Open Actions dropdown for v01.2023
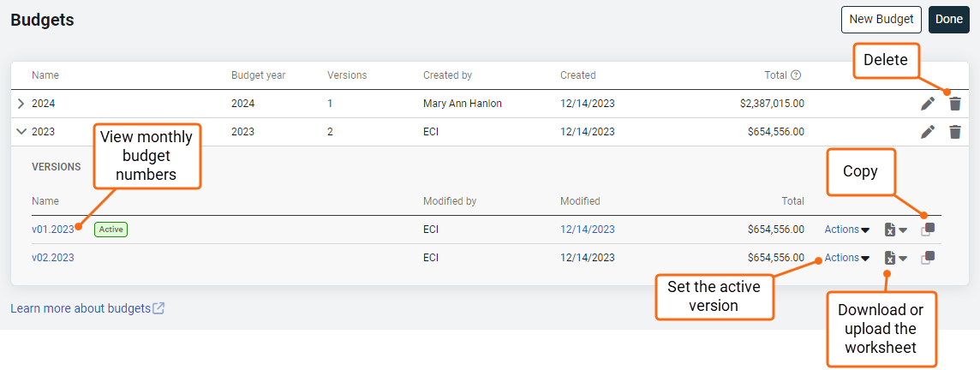 tap(847, 230)
